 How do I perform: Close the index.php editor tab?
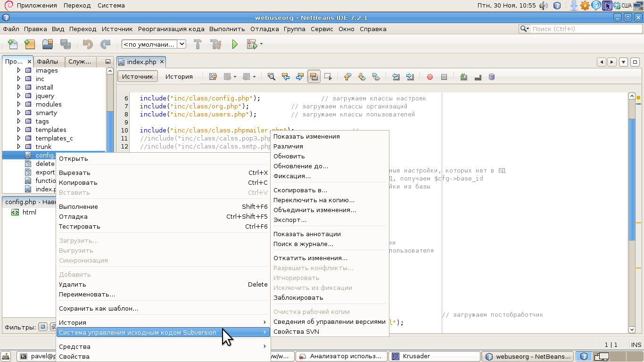click(x=162, y=62)
